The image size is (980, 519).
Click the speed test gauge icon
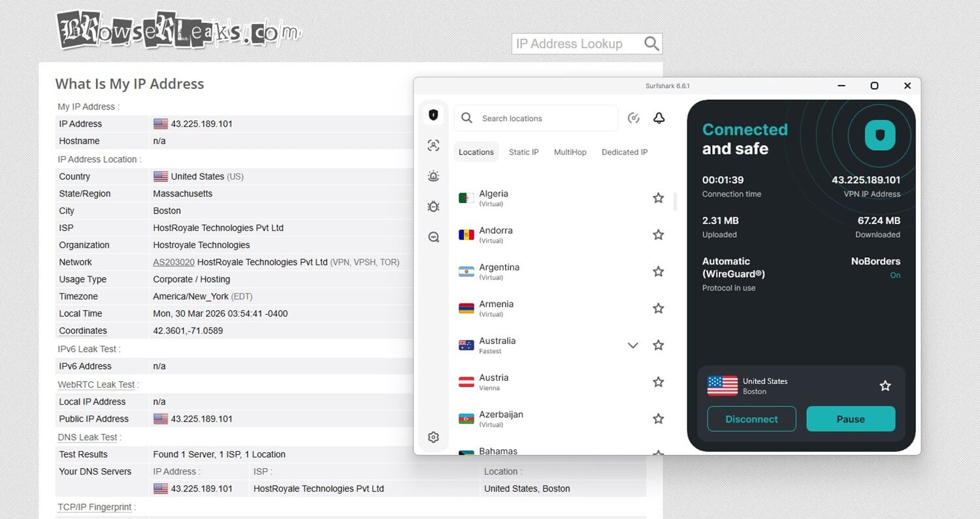coord(633,118)
